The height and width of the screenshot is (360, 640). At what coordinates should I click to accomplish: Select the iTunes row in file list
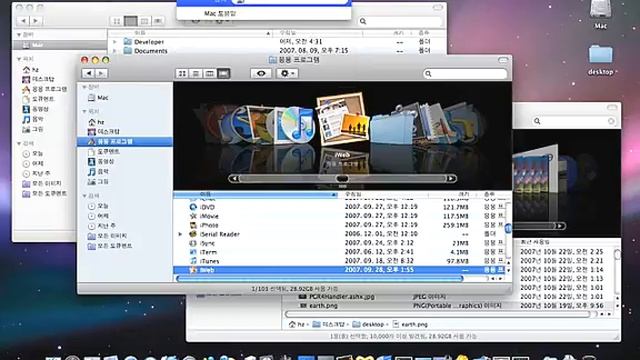point(340,261)
